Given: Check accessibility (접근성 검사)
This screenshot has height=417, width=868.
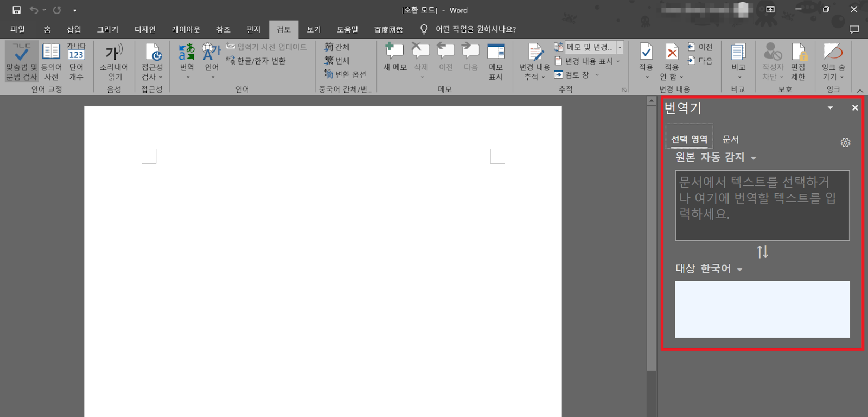Looking at the screenshot, I should [152, 61].
